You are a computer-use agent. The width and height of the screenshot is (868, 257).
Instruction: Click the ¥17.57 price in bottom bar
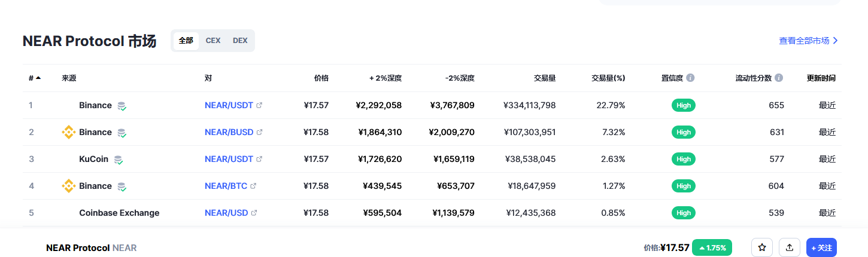pos(675,247)
